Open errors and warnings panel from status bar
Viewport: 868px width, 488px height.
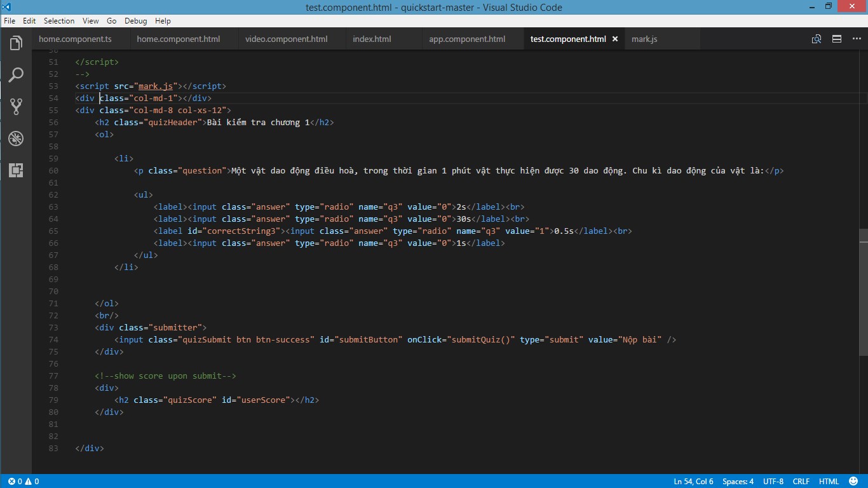pyautogui.click(x=23, y=482)
